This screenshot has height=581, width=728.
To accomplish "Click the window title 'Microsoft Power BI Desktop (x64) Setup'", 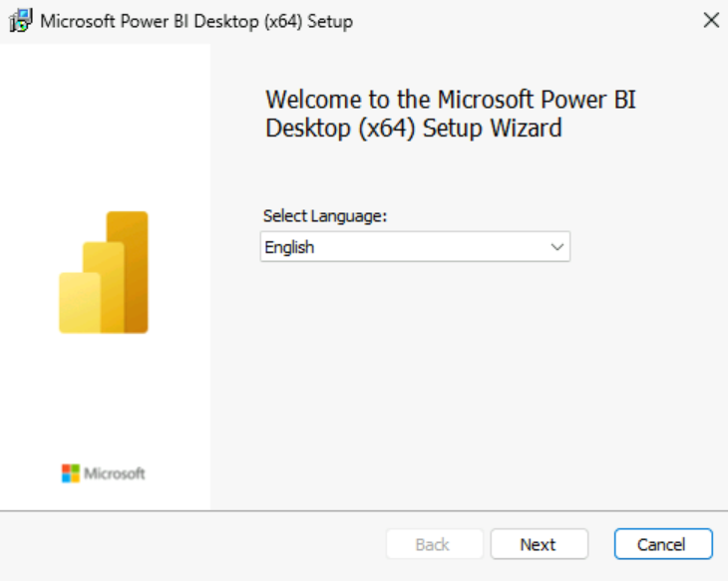I will [x=196, y=21].
